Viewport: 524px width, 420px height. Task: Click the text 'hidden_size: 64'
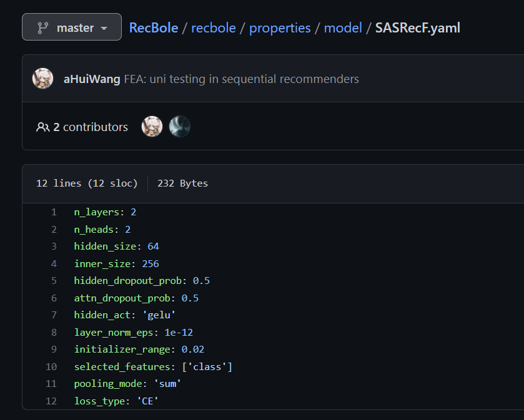[x=116, y=247]
